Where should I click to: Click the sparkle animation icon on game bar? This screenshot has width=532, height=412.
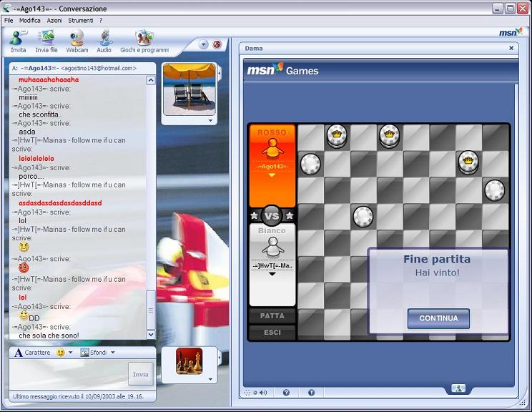point(247,393)
